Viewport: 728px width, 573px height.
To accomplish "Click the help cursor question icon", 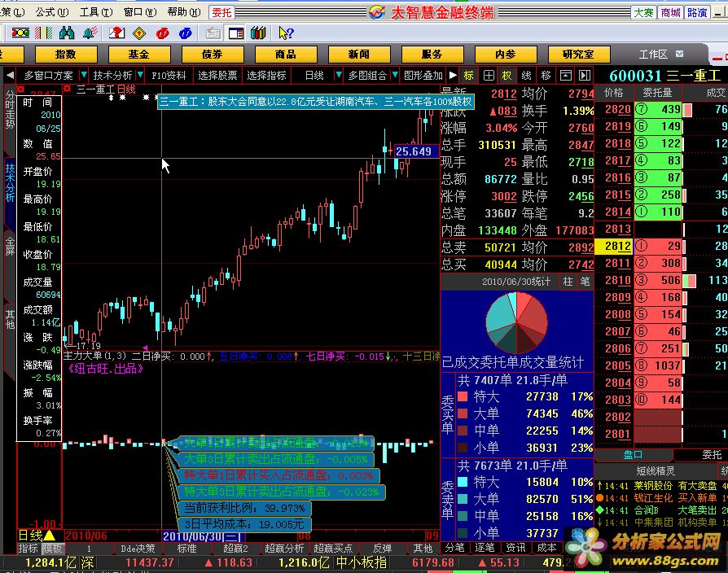I will click(x=286, y=33).
